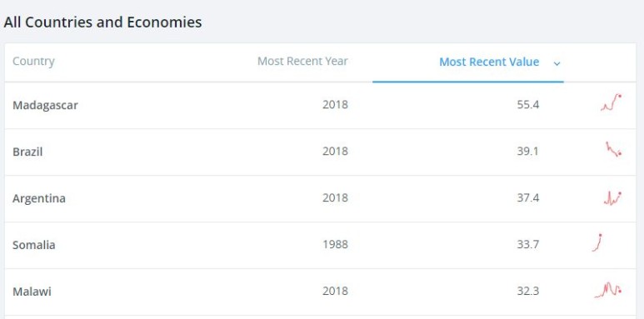Open Malawi's sparkline trend chart

(x=608, y=290)
